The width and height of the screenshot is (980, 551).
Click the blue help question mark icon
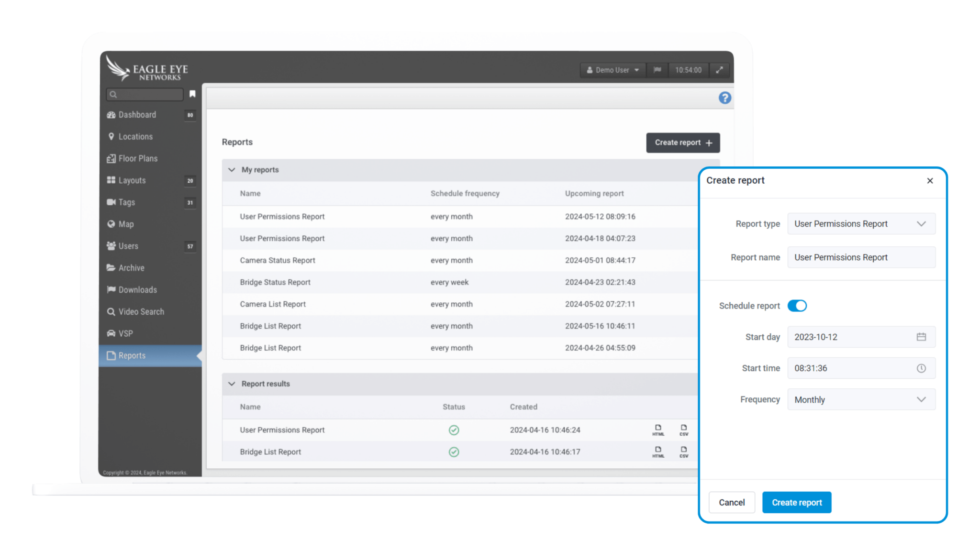[x=724, y=98]
